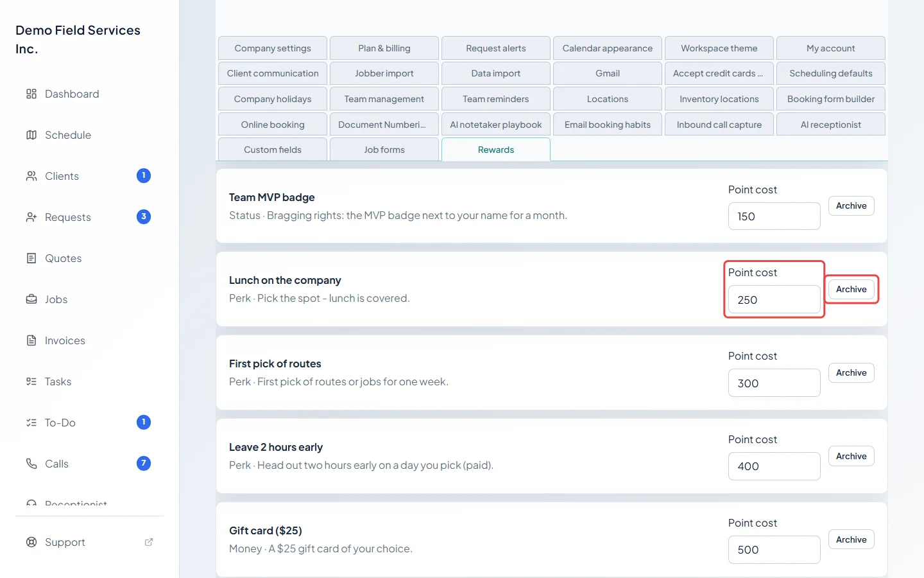Viewport: 924px width, 578px height.
Task: Click the Jobs briefcase icon
Action: tap(31, 299)
